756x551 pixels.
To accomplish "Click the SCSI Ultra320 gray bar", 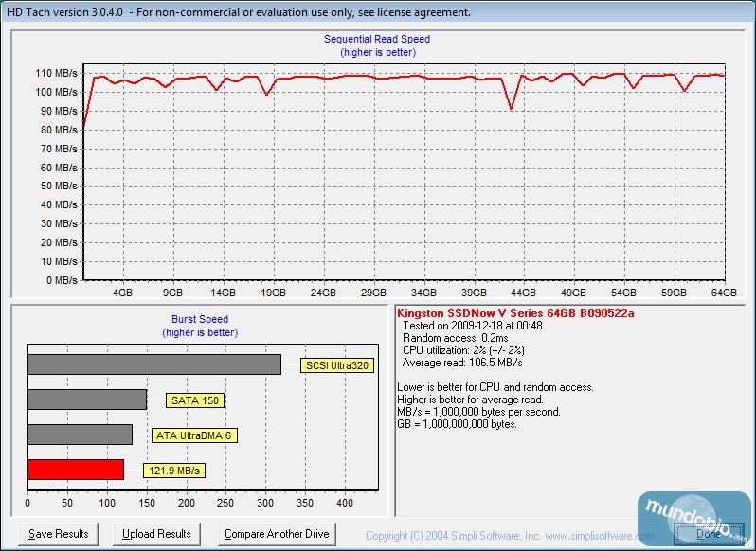I will coord(154,364).
